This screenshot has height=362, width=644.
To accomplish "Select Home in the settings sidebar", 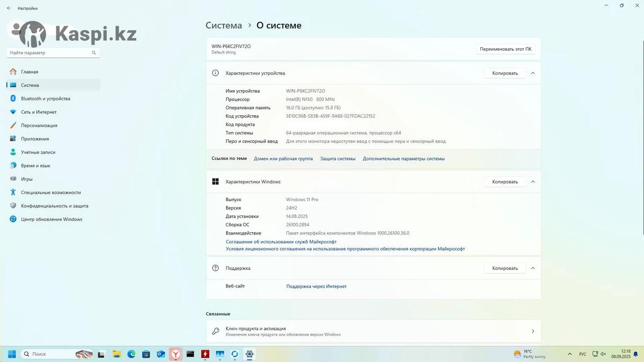I will pyautogui.click(x=30, y=72).
